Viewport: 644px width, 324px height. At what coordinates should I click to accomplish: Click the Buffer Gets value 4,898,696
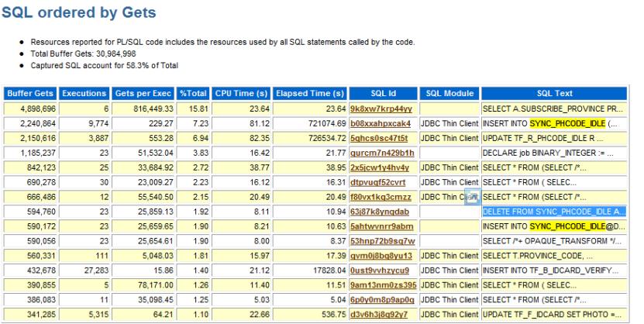(38, 109)
